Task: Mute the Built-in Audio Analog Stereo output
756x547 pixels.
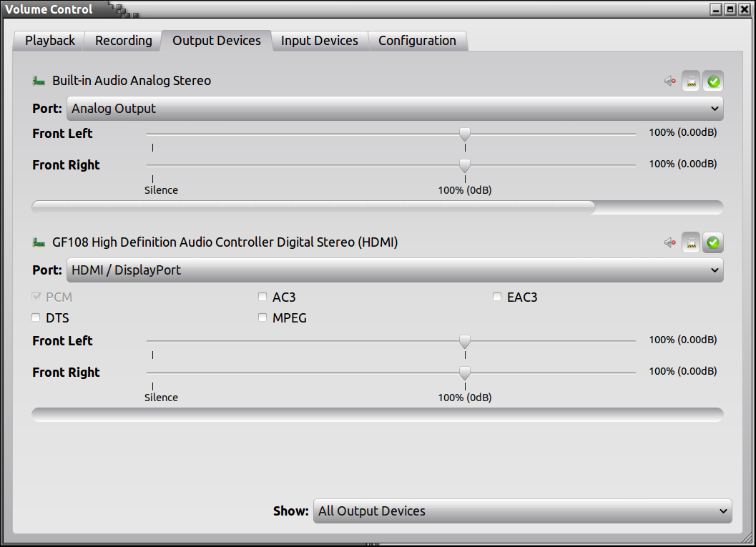Action: (670, 82)
